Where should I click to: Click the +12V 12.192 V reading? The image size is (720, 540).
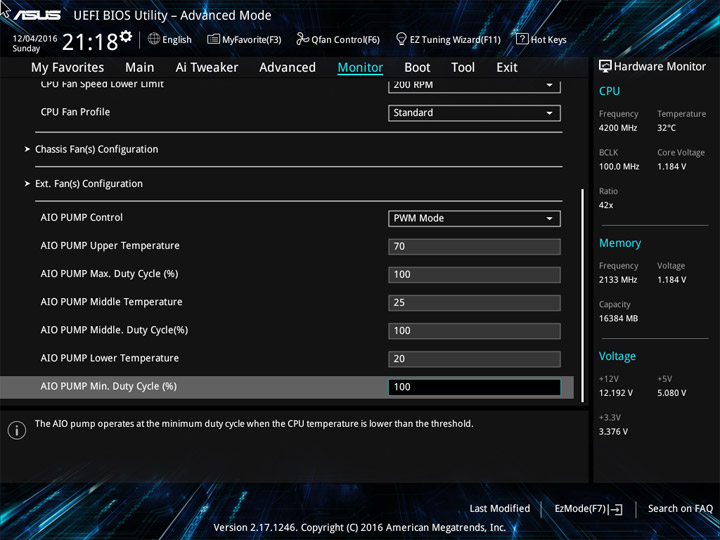[616, 393]
